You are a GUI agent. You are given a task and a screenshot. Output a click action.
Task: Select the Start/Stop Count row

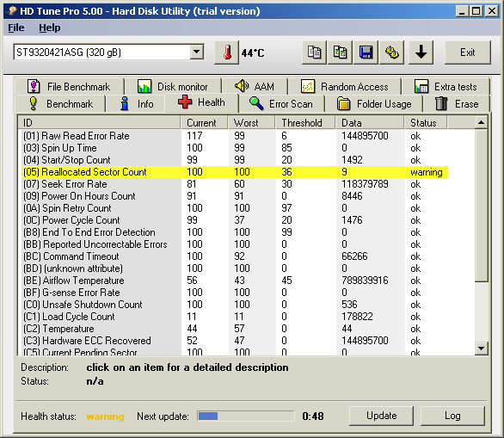tap(235, 160)
